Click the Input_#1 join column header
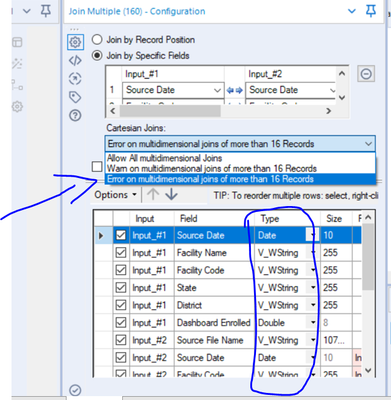The height and width of the screenshot is (400, 391). coord(173,74)
